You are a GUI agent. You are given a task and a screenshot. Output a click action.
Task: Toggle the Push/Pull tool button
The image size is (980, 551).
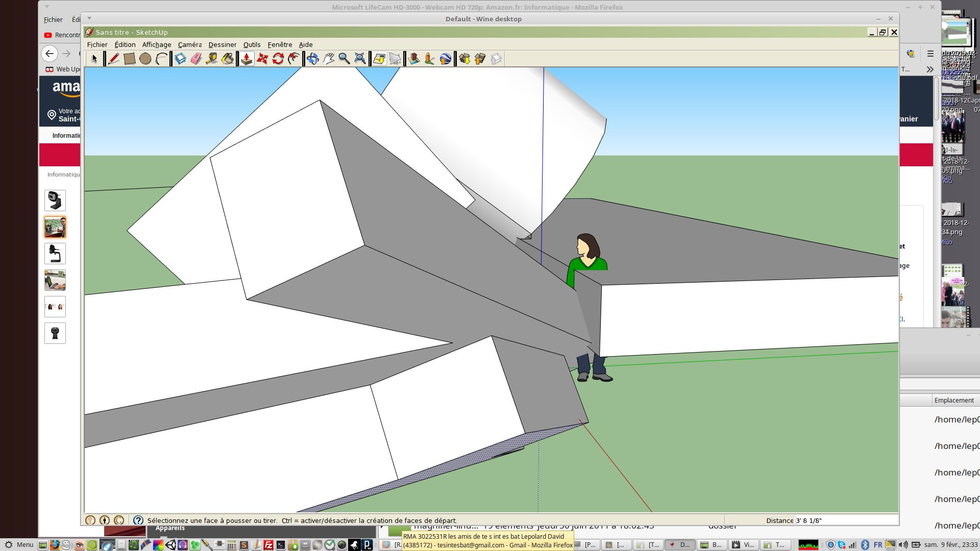pyautogui.click(x=247, y=59)
